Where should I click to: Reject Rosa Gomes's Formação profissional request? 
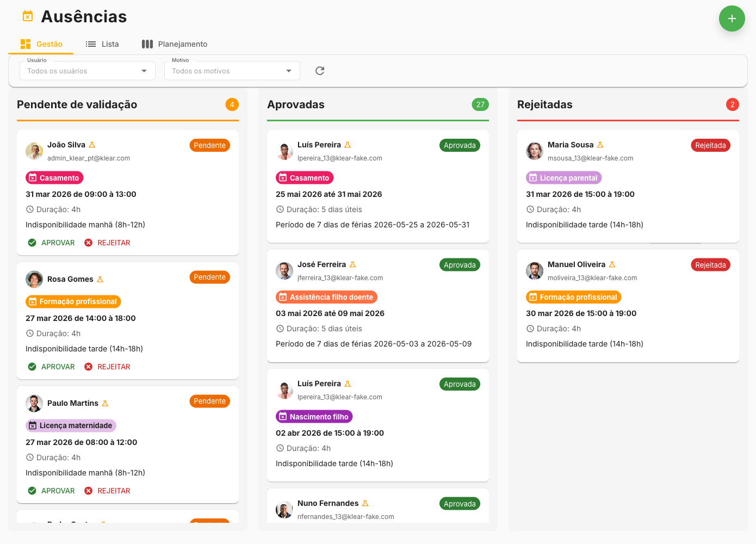[x=108, y=367]
